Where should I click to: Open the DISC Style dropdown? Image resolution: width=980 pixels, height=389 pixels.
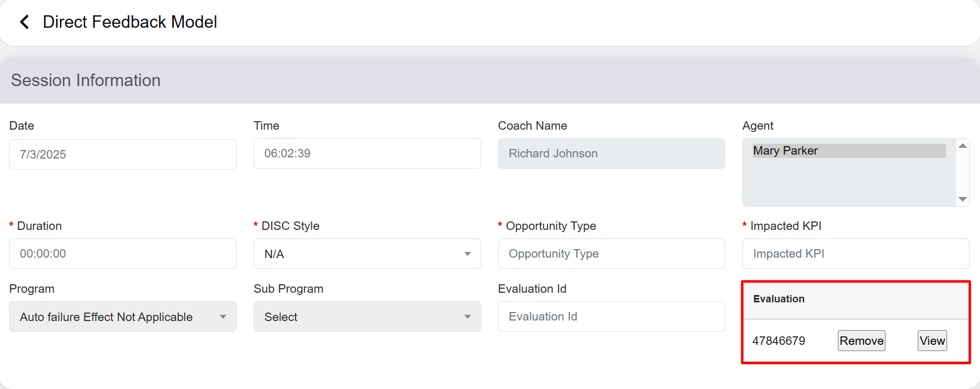(x=367, y=254)
